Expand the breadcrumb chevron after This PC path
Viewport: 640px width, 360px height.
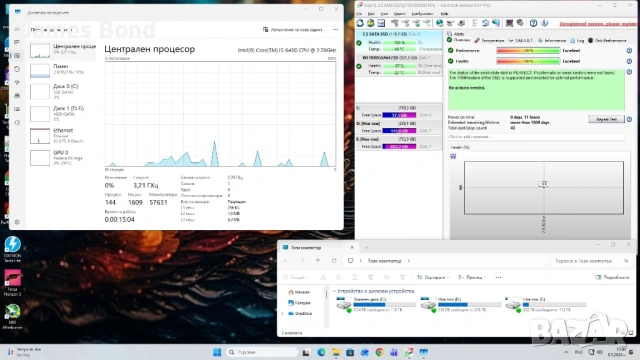pyautogui.click(x=409, y=261)
